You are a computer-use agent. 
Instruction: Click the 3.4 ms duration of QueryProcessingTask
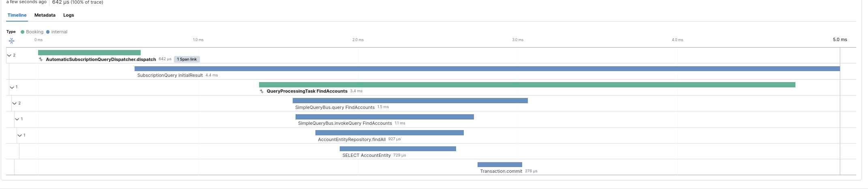tap(356, 91)
